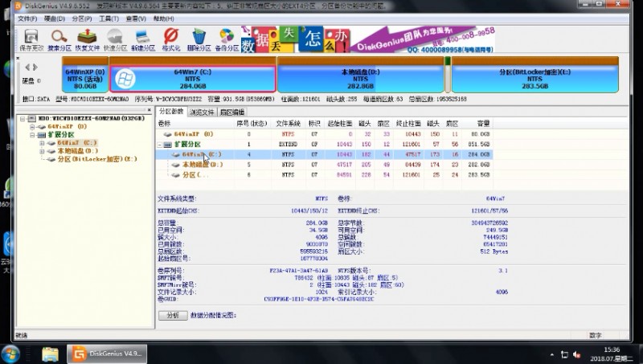Select 扩展分区 in the left tree
Image resolution: width=643 pixels, height=364 pixels.
(61, 135)
